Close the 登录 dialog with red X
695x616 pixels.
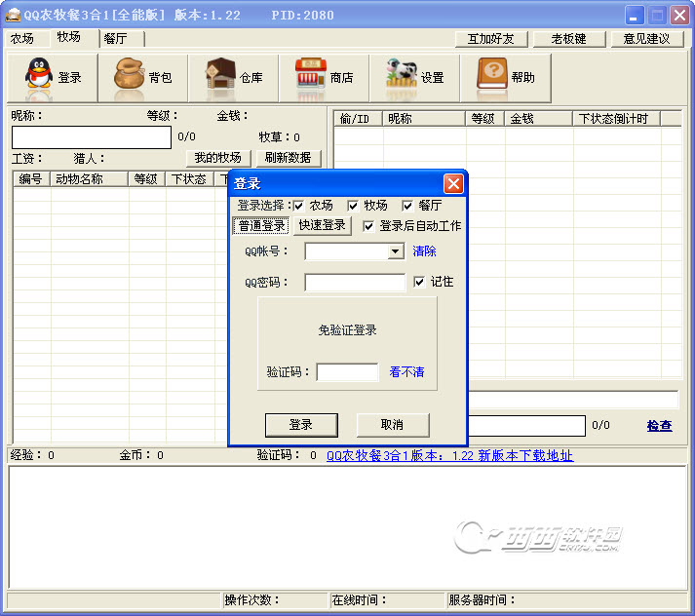pos(453,183)
